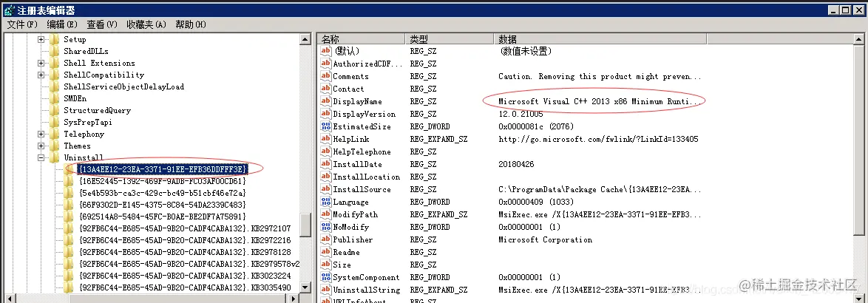Click the tree pane scrollbar up arrow

[305, 39]
